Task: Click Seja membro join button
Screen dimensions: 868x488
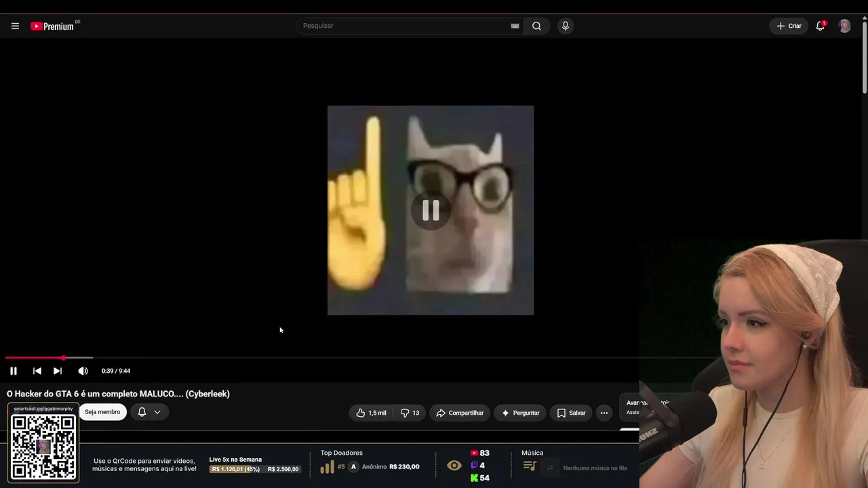Action: coord(102,412)
